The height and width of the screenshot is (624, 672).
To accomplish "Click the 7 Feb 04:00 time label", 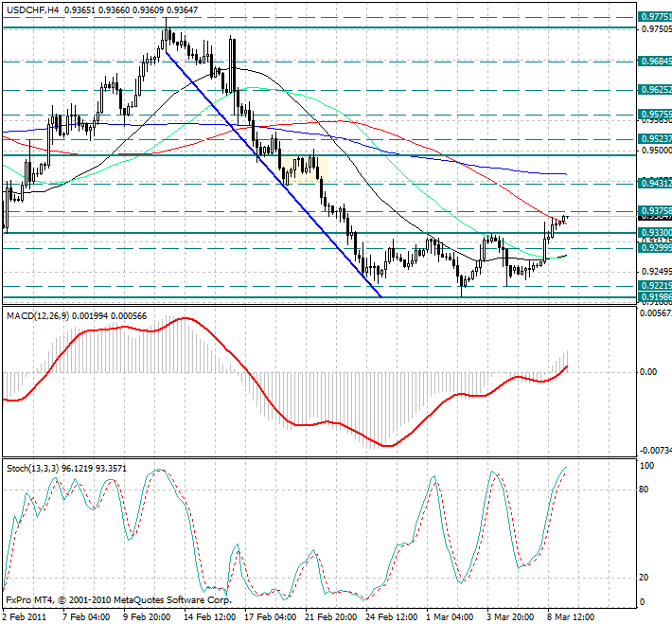I will point(86,616).
